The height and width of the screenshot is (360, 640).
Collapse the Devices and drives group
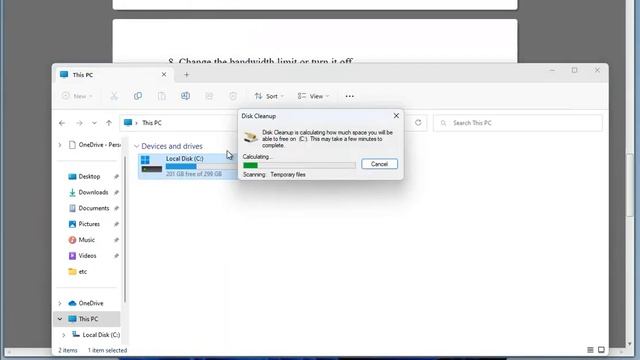tap(136, 146)
